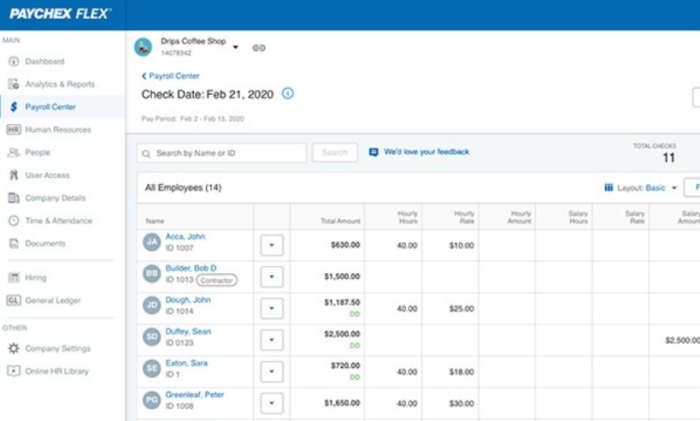Click the Online HR Library icon
Image resolution: width=700 pixels, height=421 pixels.
(14, 371)
